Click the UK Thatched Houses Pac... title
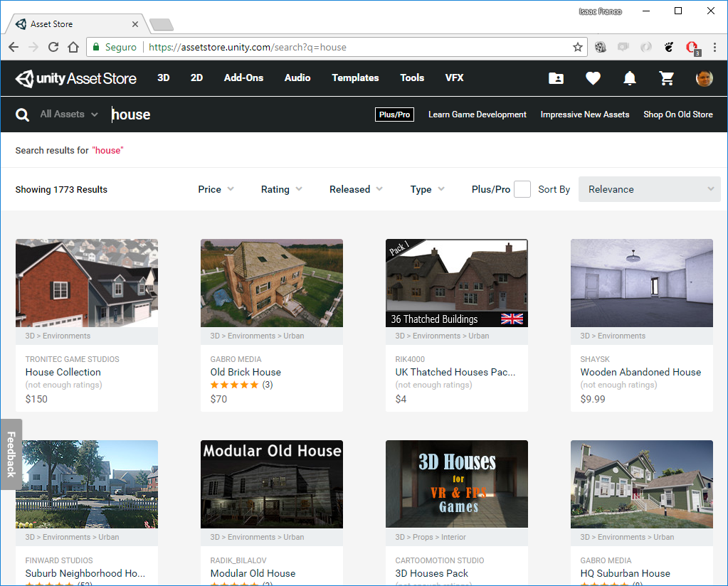 click(x=455, y=372)
